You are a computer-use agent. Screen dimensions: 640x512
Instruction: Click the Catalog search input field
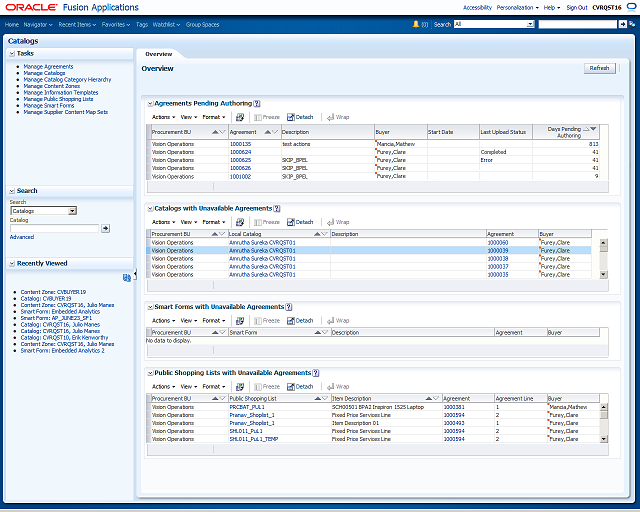[54, 228]
